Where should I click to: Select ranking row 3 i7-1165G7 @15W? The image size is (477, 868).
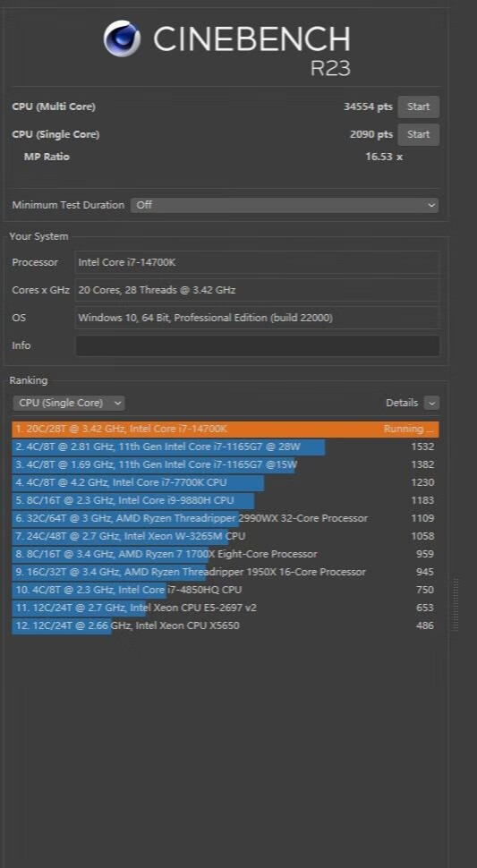[x=226, y=464]
